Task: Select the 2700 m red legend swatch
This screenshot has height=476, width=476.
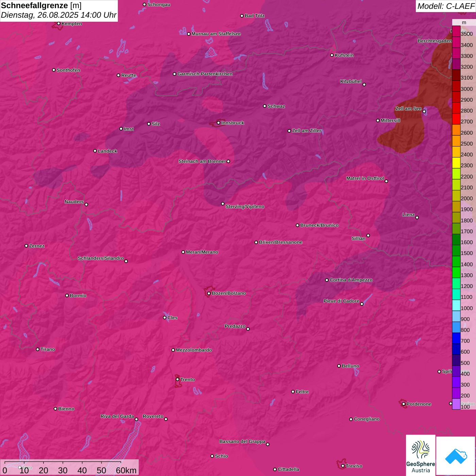Action: [x=456, y=119]
